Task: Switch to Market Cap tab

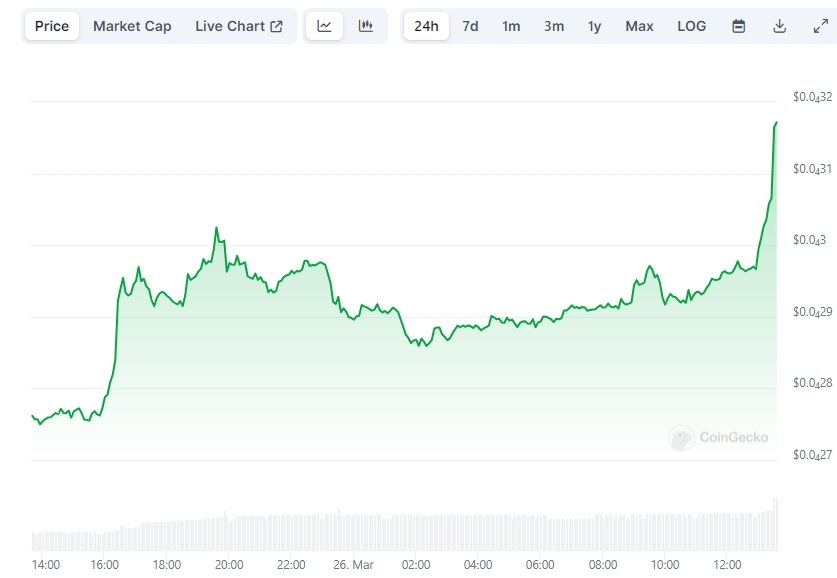Action: click(x=132, y=26)
